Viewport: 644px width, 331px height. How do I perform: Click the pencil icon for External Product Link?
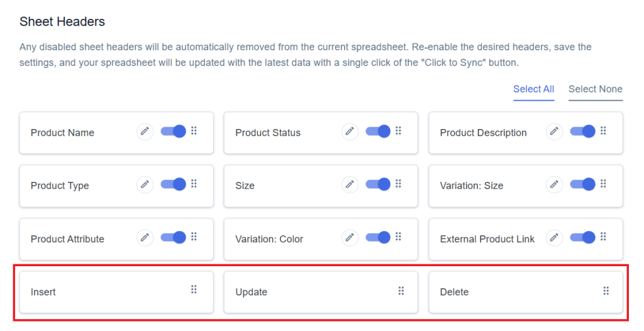pyautogui.click(x=555, y=238)
